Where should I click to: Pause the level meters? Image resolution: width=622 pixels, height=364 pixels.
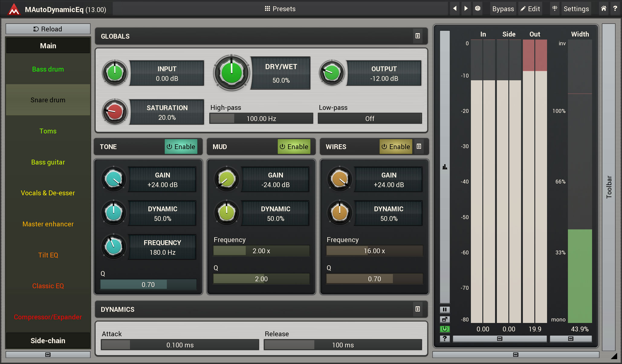pos(445,309)
